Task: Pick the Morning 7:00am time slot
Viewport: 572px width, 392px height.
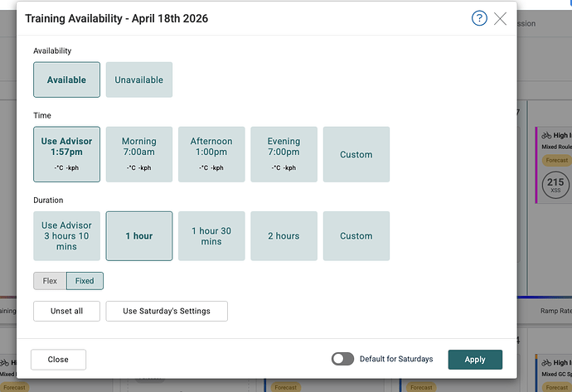Action: coord(139,154)
